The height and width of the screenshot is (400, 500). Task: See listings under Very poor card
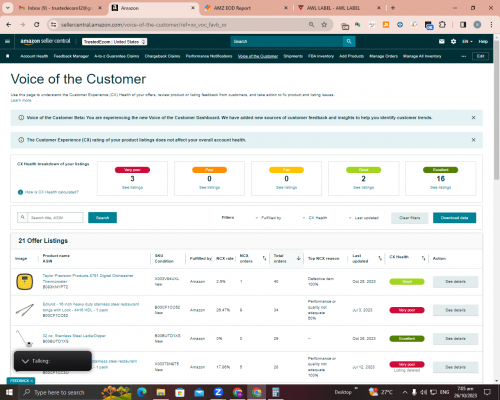132,187
